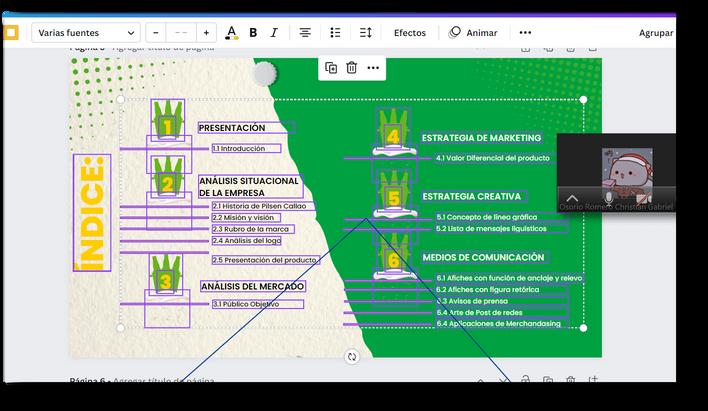Decrease font size with minus button
The image size is (708, 411).
coord(156,33)
